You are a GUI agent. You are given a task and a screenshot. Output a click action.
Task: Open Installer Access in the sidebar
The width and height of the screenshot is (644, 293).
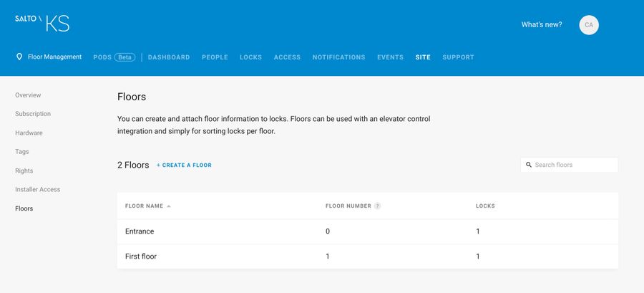(38, 189)
